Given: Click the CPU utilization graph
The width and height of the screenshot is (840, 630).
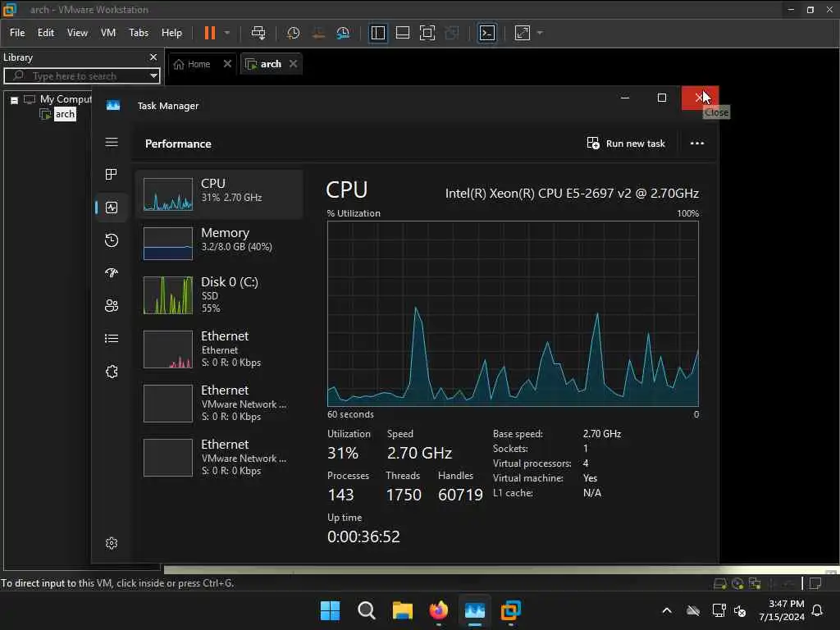Looking at the screenshot, I should [513, 314].
